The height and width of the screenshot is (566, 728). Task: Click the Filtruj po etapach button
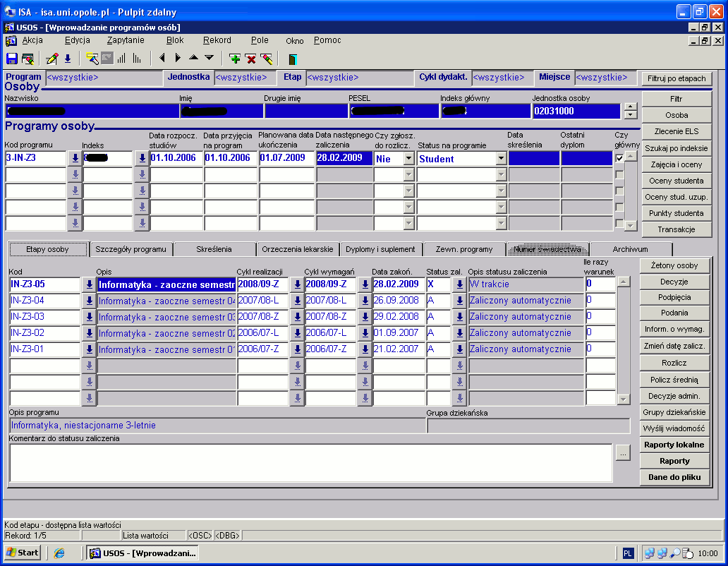(x=677, y=78)
